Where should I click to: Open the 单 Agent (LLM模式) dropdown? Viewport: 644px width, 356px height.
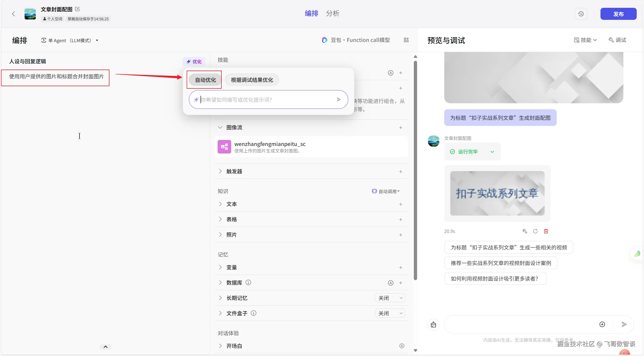click(x=70, y=40)
